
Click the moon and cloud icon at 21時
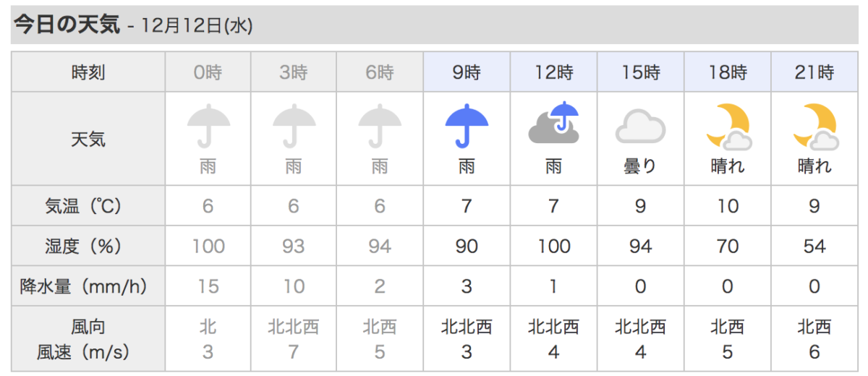[814, 126]
